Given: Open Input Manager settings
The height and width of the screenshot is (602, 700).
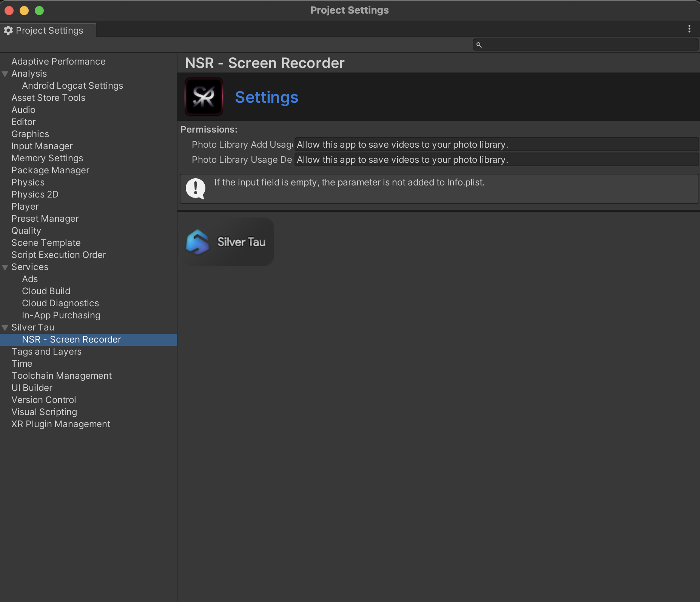Looking at the screenshot, I should pyautogui.click(x=42, y=146).
